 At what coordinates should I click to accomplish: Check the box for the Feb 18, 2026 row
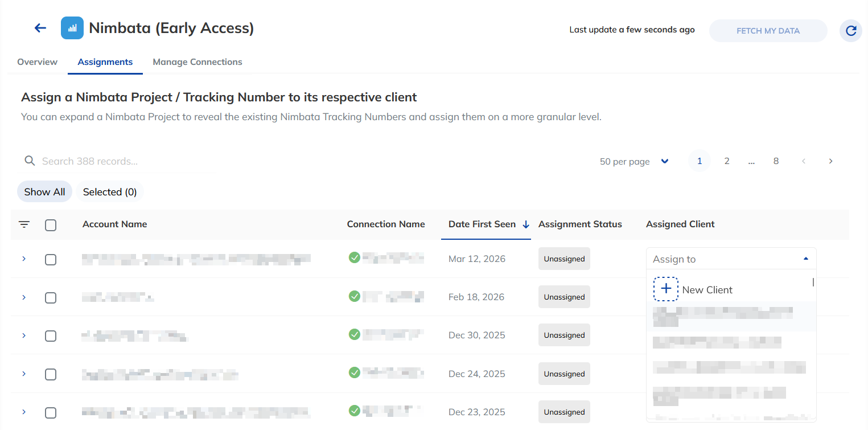click(x=51, y=298)
